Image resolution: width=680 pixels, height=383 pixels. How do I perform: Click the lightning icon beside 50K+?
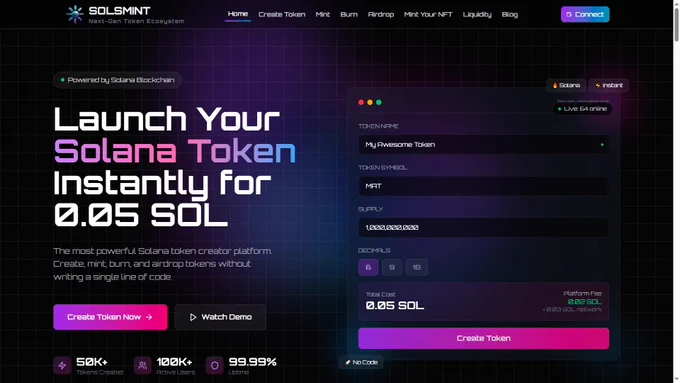62,365
